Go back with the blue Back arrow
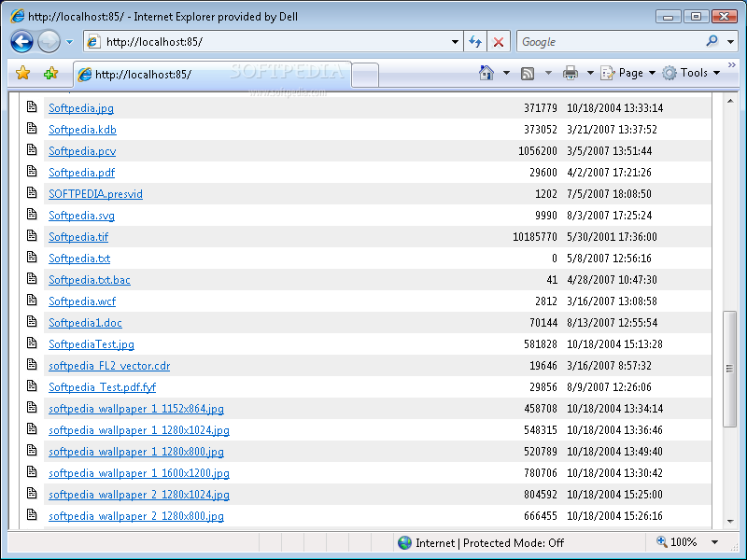 tap(21, 42)
